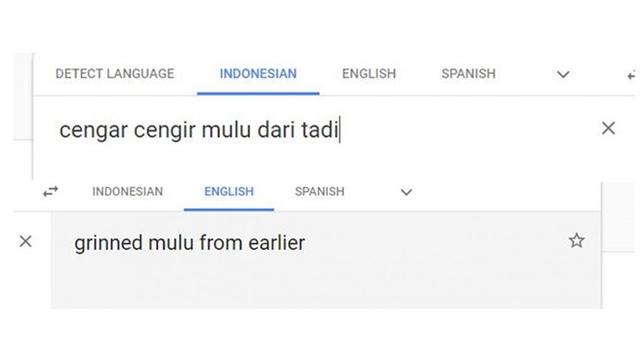The height and width of the screenshot is (360, 640).
Task: Click the word 'cengar' in the input
Action: coord(93,131)
